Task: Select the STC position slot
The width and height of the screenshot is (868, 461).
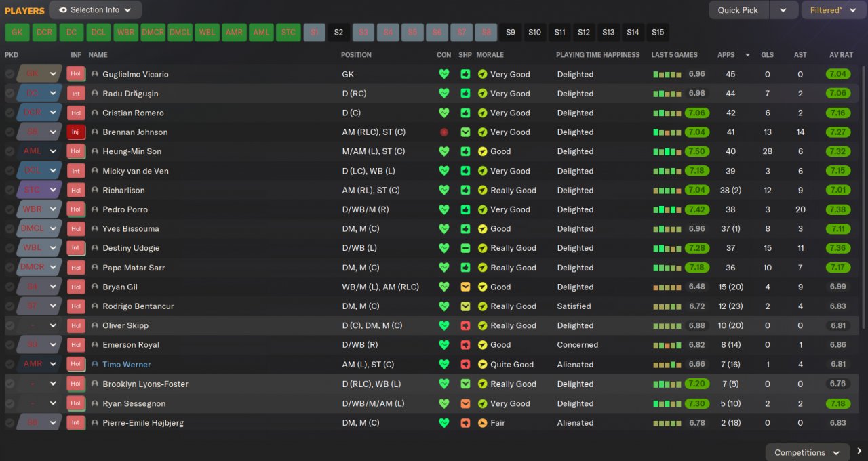Action: pos(288,32)
